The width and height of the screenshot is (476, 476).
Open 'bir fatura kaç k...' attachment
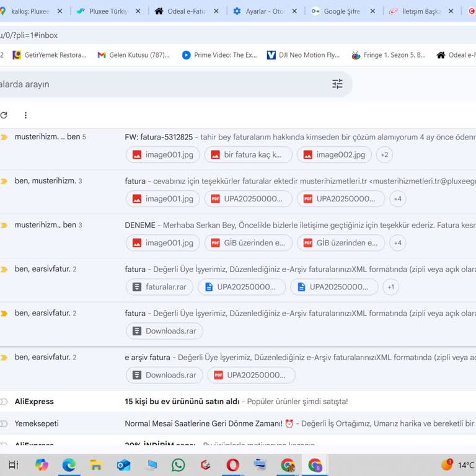249,155
